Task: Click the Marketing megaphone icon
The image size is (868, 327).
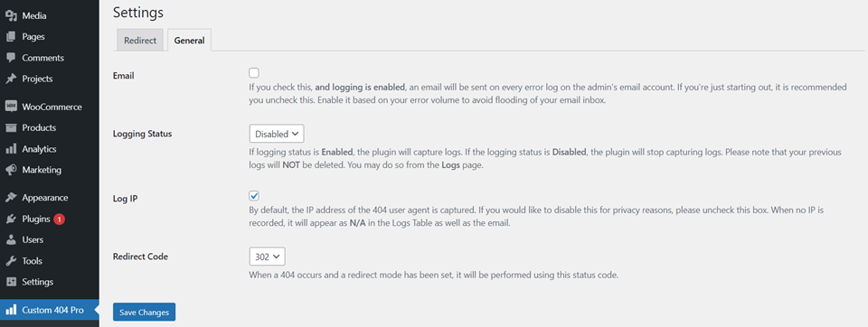Action: coord(11,170)
